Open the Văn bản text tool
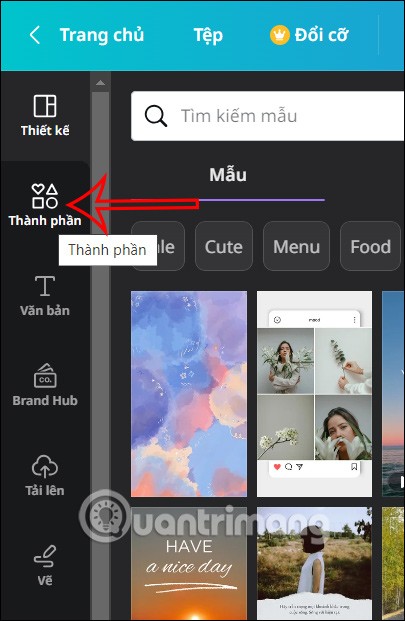This screenshot has height=621, width=405. pos(45,286)
